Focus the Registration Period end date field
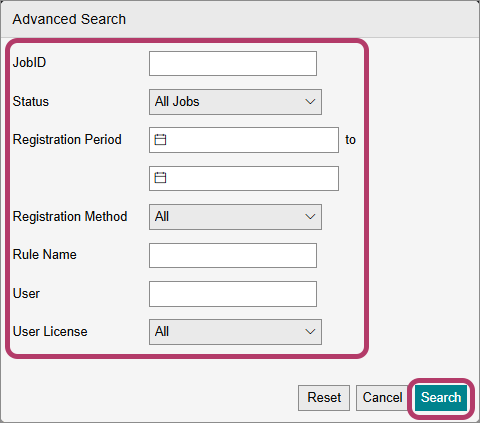The width and height of the screenshot is (480, 423). (244, 178)
